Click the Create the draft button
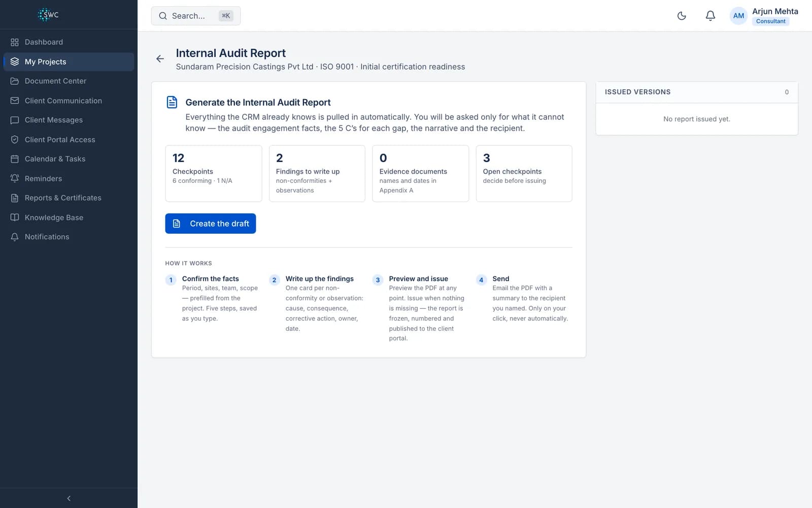This screenshot has height=508, width=812. [210, 224]
